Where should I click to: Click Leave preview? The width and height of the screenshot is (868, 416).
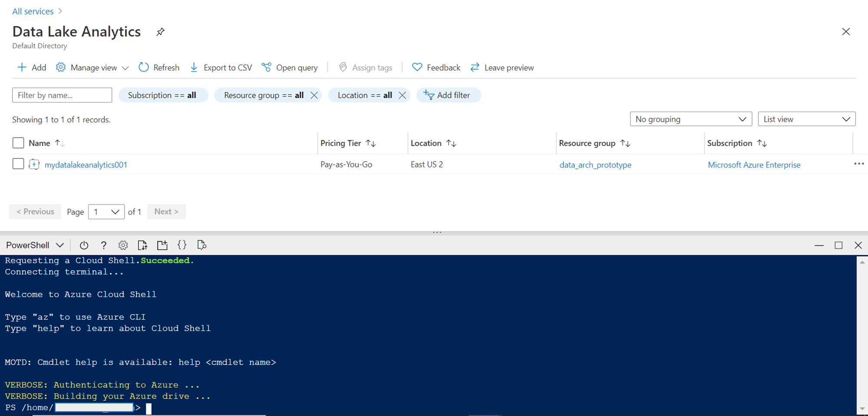tap(502, 67)
